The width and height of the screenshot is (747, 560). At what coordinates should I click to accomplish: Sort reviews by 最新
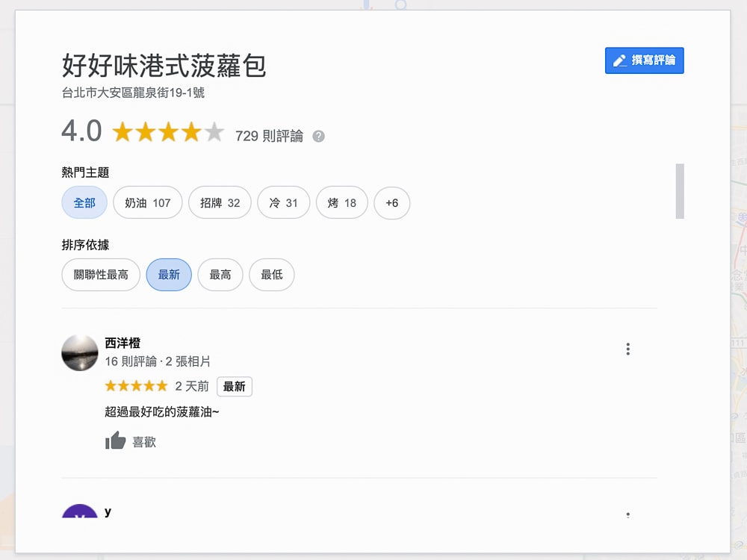(169, 275)
